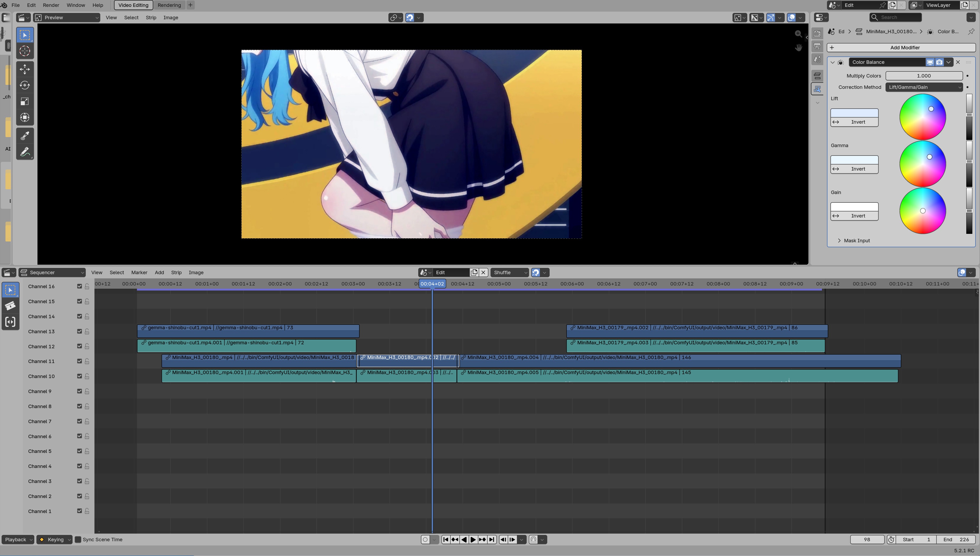Screen dimensions: 980x556
Task: Choose the Slip tool in sequencer toolbar
Action: tap(10, 322)
